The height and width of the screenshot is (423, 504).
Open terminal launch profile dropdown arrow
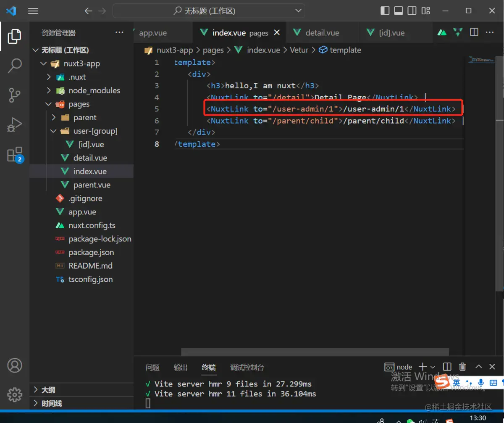(x=433, y=367)
